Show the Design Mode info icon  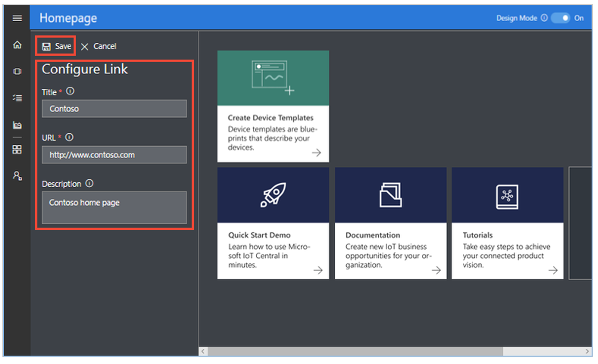coord(544,18)
